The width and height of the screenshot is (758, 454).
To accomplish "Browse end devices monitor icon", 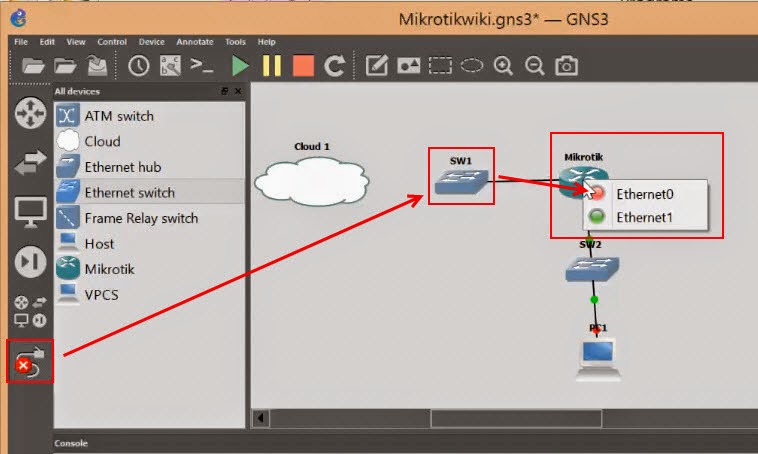I will tap(30, 211).
